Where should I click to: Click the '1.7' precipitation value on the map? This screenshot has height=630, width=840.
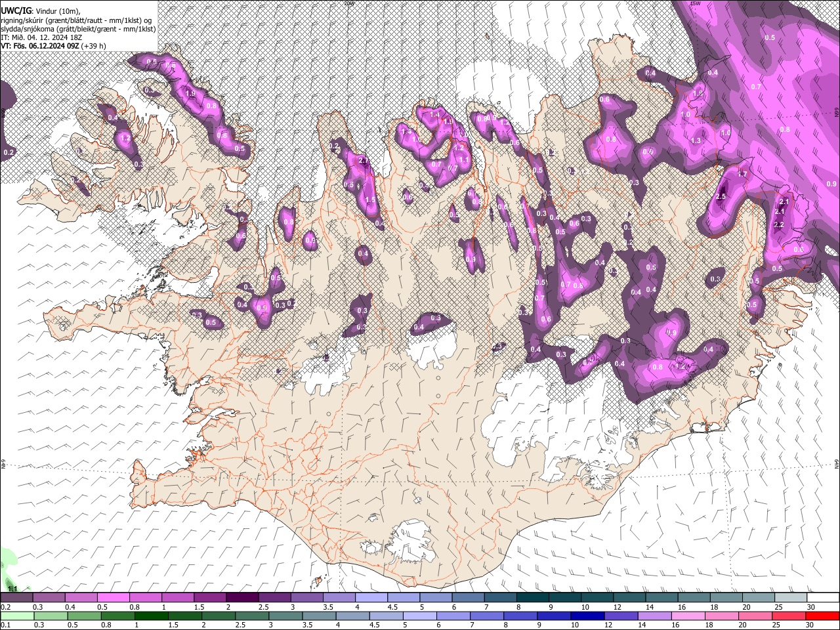point(742,174)
